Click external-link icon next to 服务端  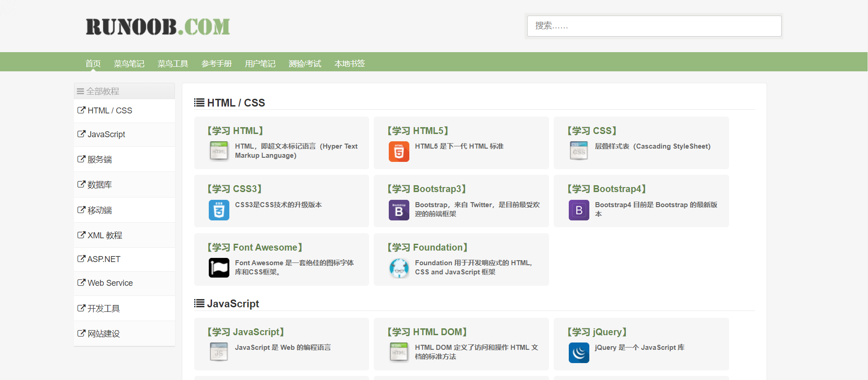pyautogui.click(x=81, y=159)
